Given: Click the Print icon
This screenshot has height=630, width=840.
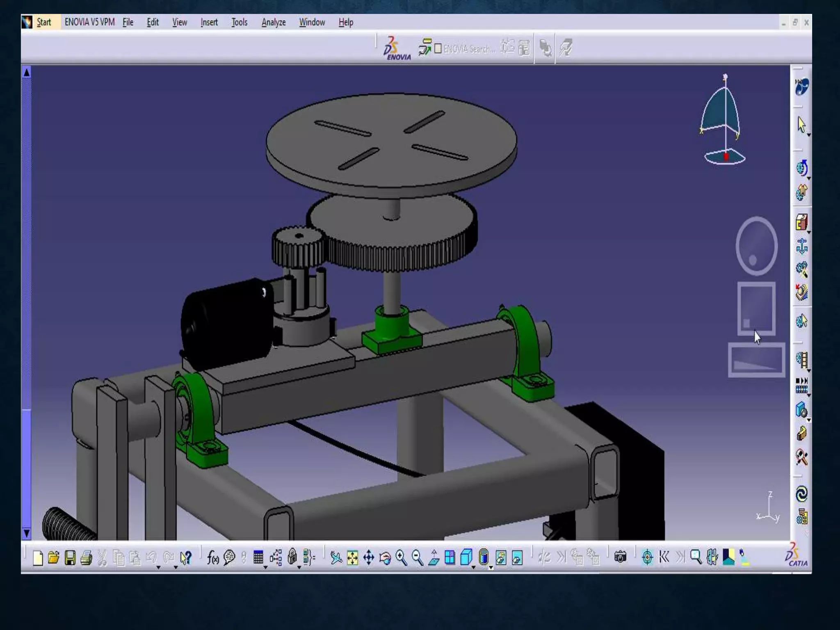Looking at the screenshot, I should pyautogui.click(x=86, y=558).
